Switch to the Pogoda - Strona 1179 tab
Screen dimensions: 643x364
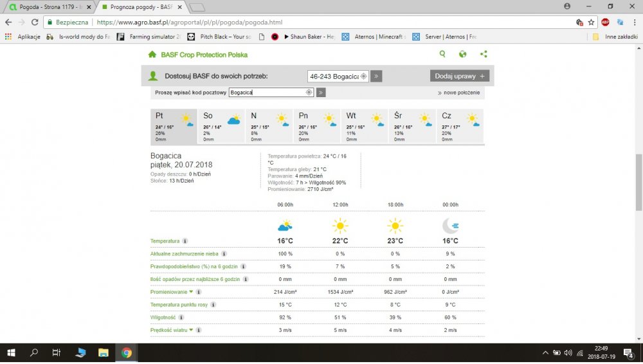coord(50,6)
